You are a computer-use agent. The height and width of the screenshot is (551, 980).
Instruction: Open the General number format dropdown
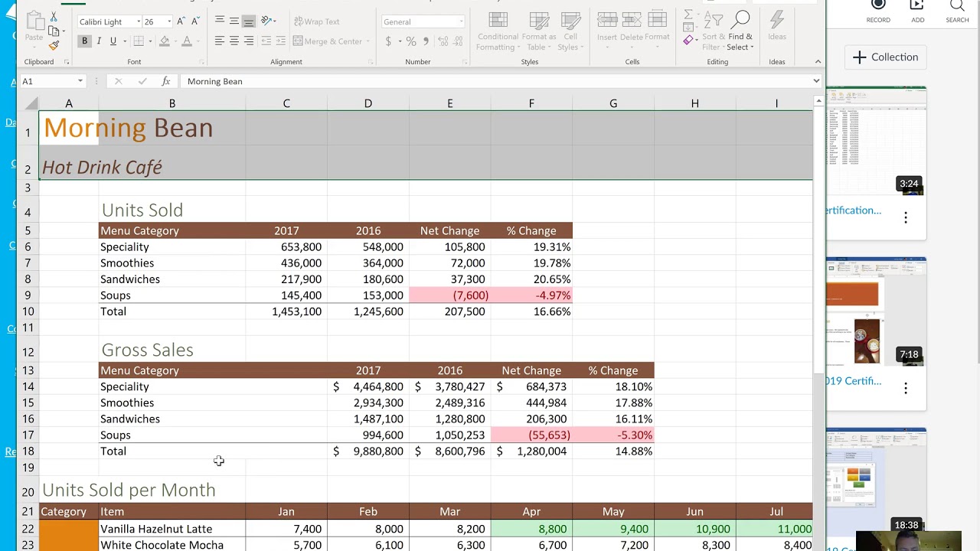[460, 22]
